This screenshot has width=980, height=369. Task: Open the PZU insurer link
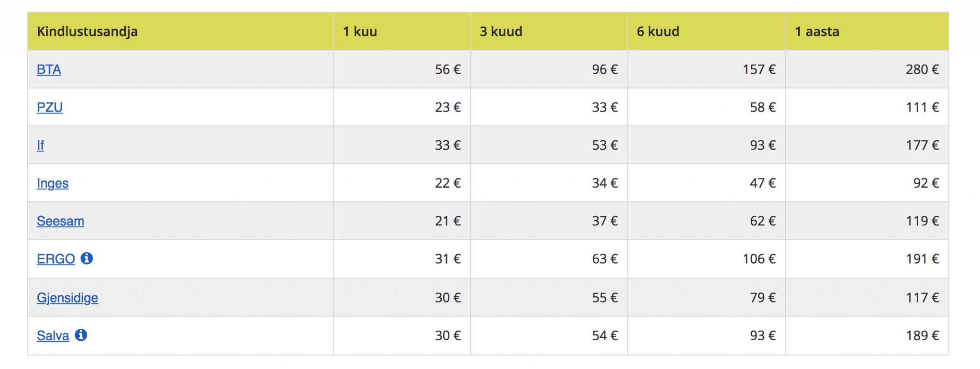point(50,108)
